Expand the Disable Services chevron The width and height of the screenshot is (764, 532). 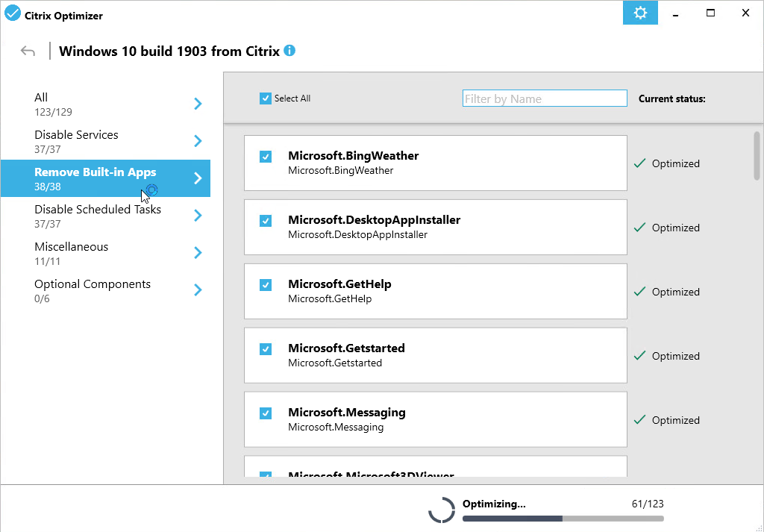pyautogui.click(x=198, y=141)
